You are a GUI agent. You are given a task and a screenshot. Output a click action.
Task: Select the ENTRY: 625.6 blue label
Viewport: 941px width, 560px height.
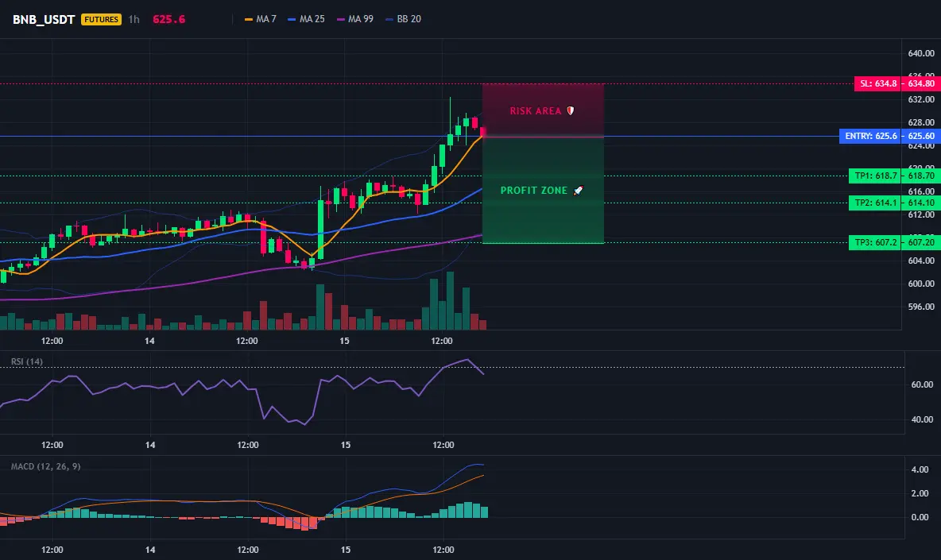pos(871,136)
